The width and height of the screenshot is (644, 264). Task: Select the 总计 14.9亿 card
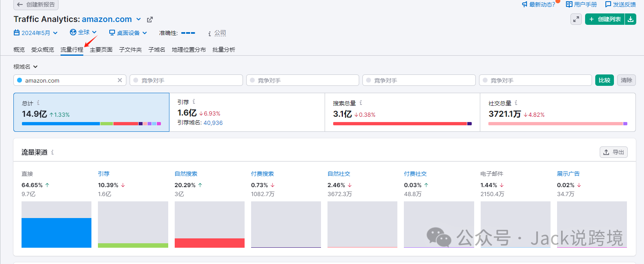[x=91, y=112]
